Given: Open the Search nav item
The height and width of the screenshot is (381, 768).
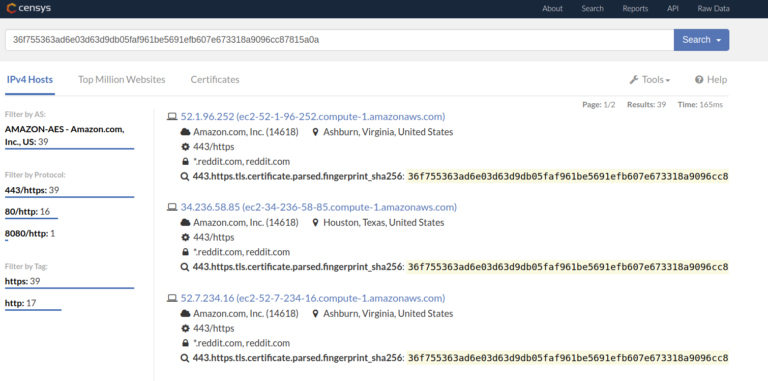Looking at the screenshot, I should tap(592, 8).
